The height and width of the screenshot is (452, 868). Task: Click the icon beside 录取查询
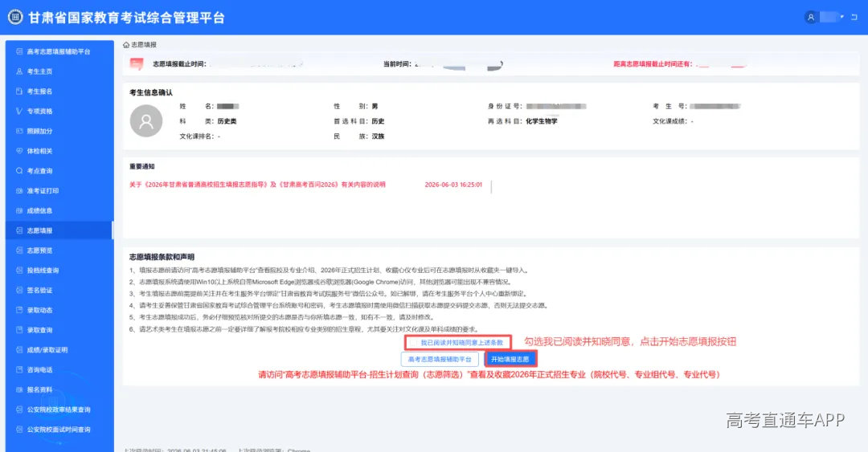(x=19, y=330)
